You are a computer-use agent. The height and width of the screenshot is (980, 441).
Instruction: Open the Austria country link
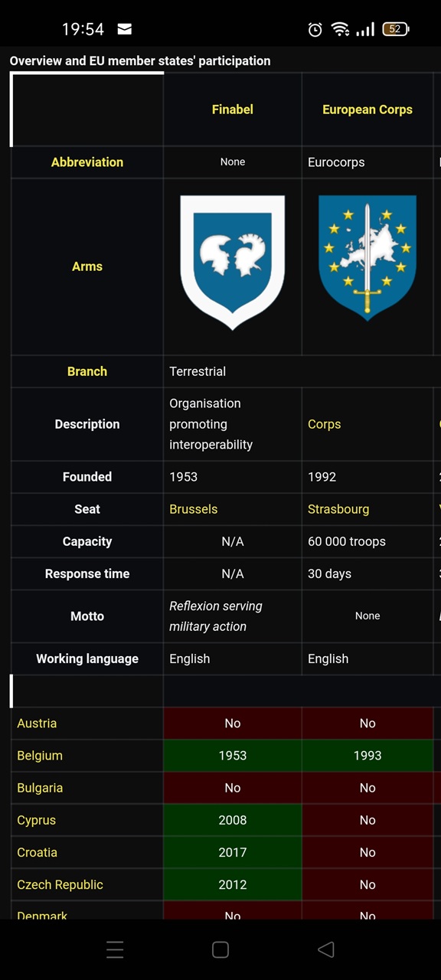(37, 724)
